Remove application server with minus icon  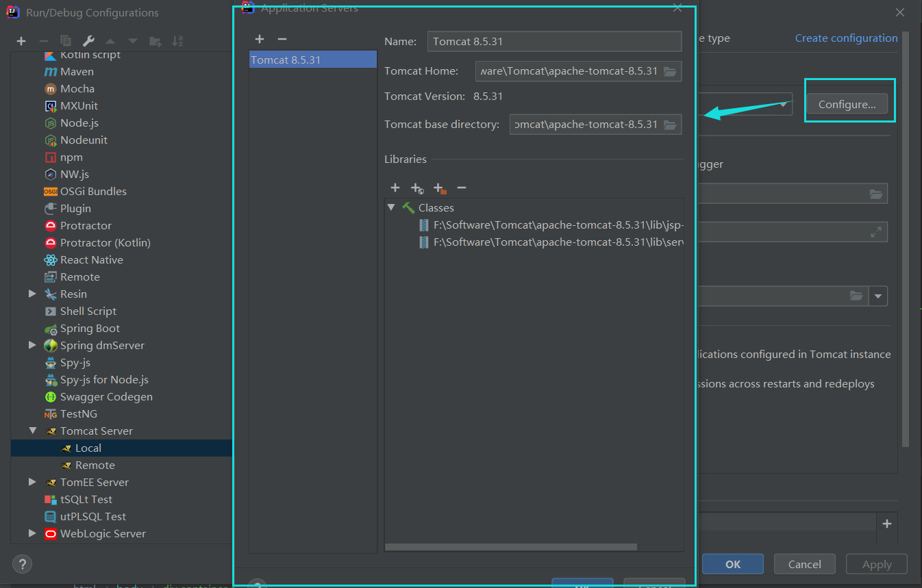click(x=282, y=39)
